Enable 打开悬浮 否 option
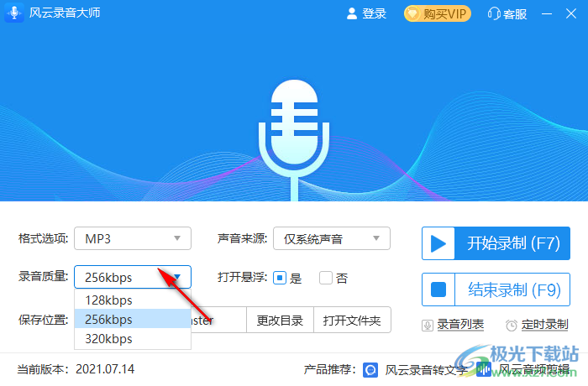 point(326,278)
